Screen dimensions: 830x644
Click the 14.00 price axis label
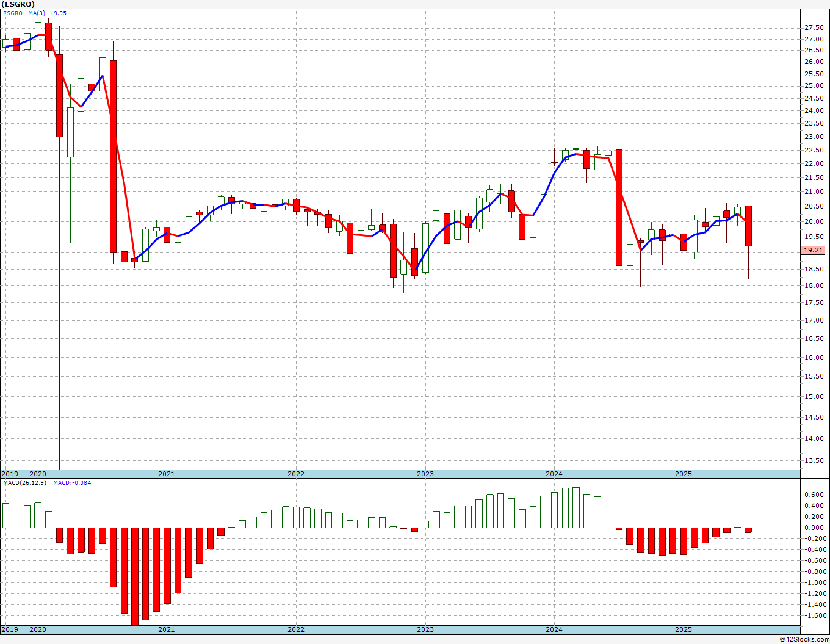point(814,439)
